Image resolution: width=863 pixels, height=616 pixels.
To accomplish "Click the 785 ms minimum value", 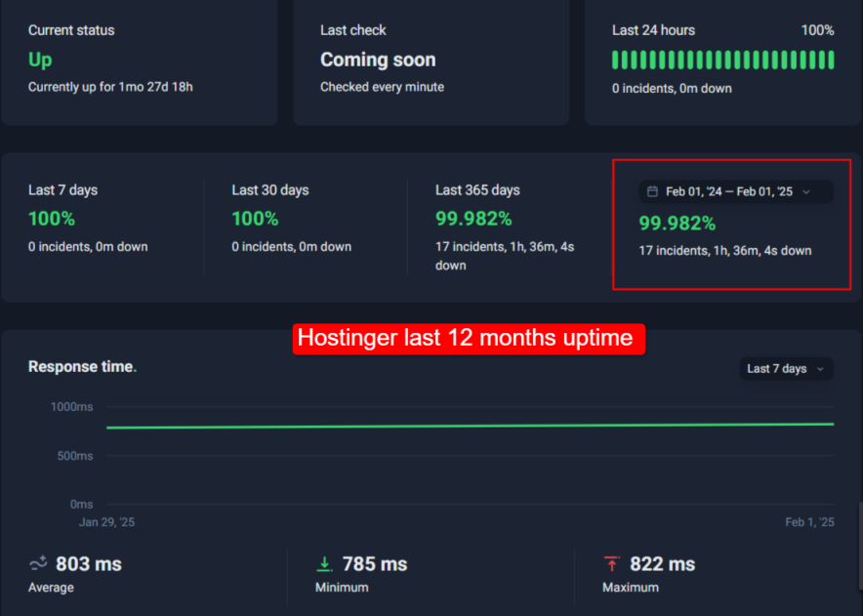I will [375, 564].
